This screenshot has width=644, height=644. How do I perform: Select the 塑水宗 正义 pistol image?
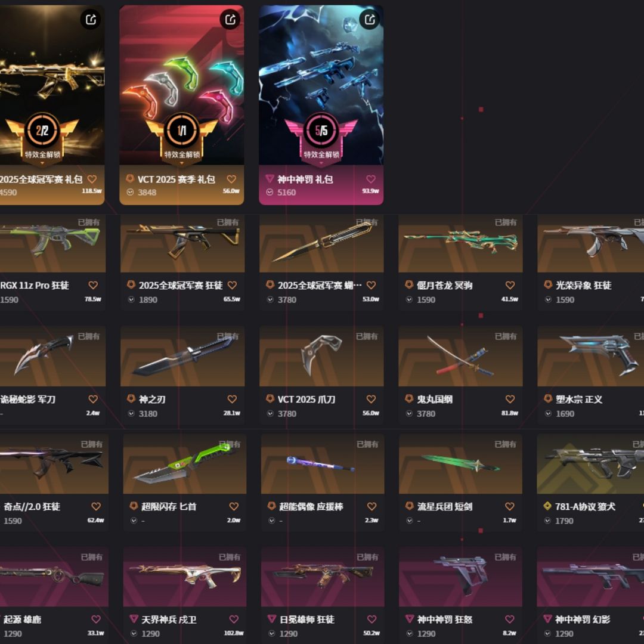pos(590,356)
